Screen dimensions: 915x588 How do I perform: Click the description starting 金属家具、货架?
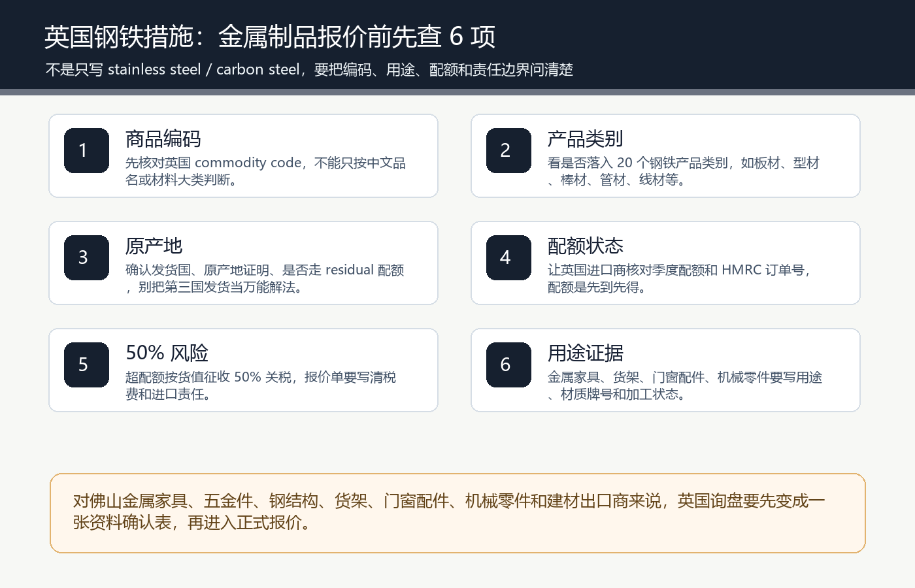tap(685, 385)
